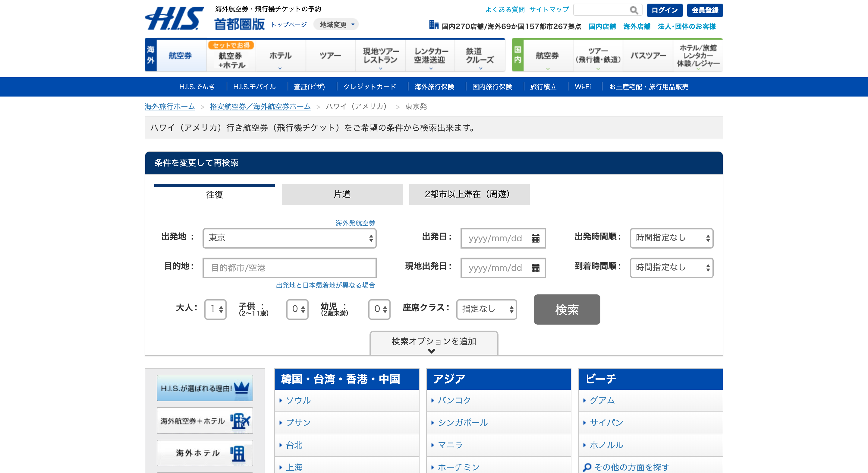This screenshot has width=868, height=473.
Task: Open 海外旅行保険 link
Action: click(434, 87)
